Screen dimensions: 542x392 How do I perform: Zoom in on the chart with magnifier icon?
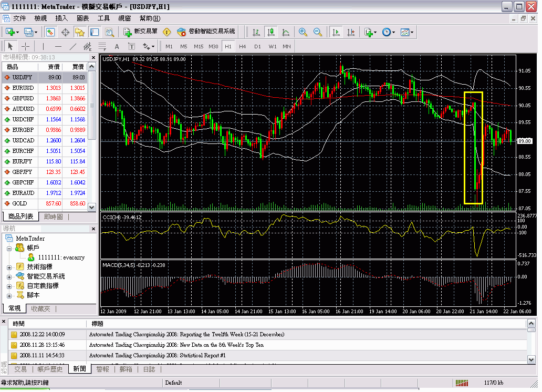pos(303,32)
